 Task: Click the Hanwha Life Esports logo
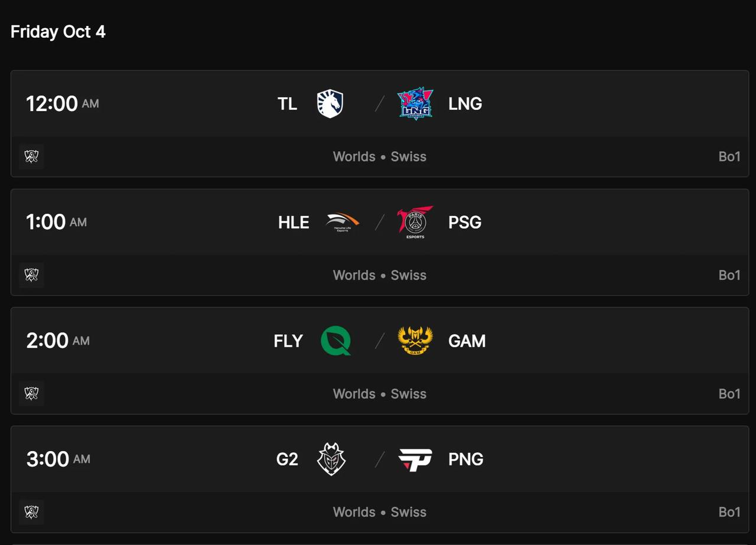click(x=343, y=223)
